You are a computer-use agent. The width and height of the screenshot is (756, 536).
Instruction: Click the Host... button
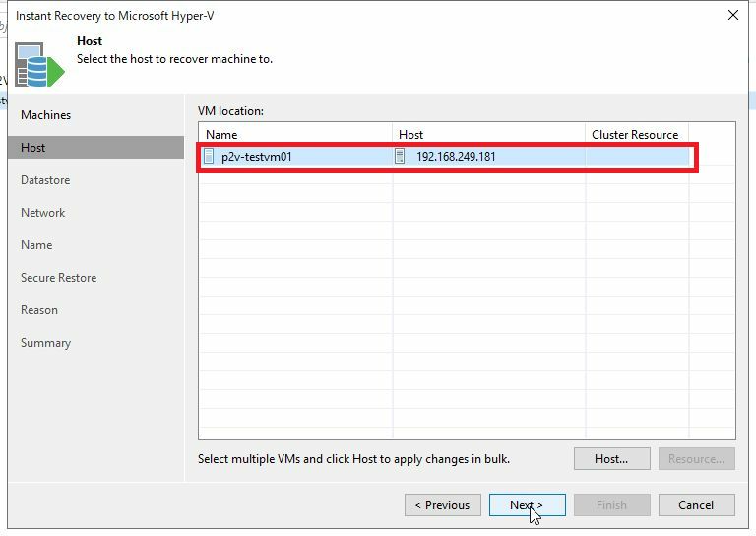(611, 459)
